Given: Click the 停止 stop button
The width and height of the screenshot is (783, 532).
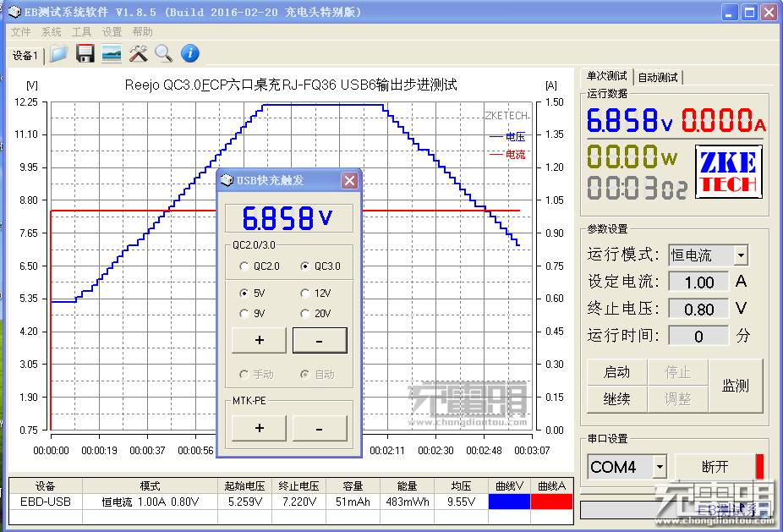Looking at the screenshot, I should (677, 372).
